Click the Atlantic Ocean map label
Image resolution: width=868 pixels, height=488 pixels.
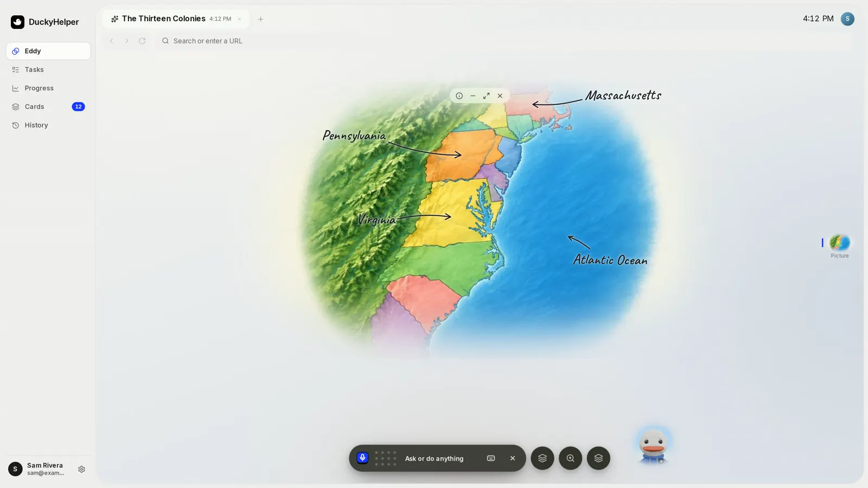[610, 260]
